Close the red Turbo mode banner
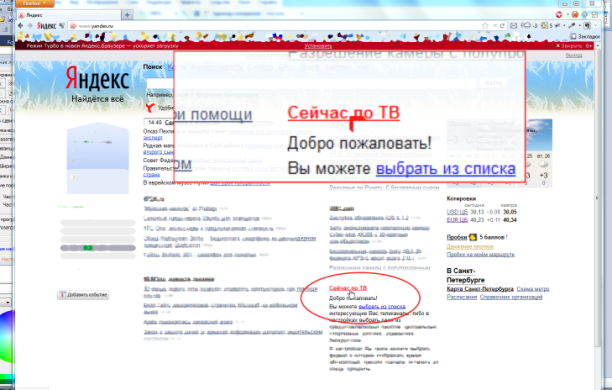Viewport: 612px width, 390px height. [569, 46]
